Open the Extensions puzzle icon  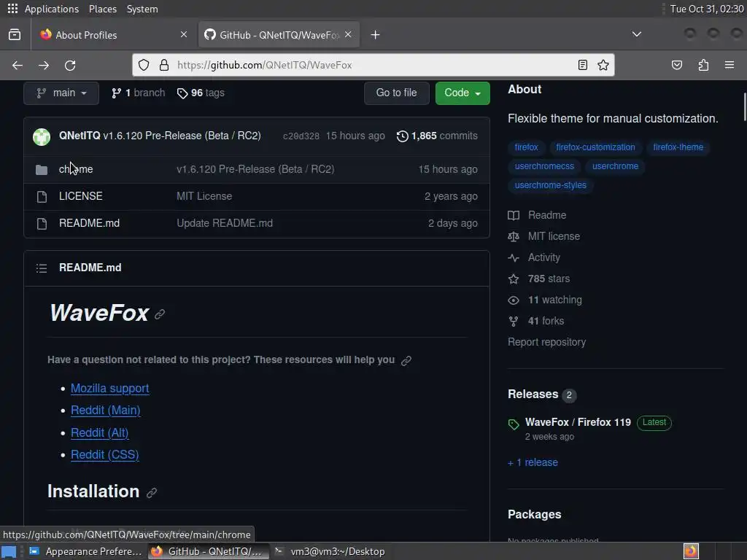pos(703,65)
